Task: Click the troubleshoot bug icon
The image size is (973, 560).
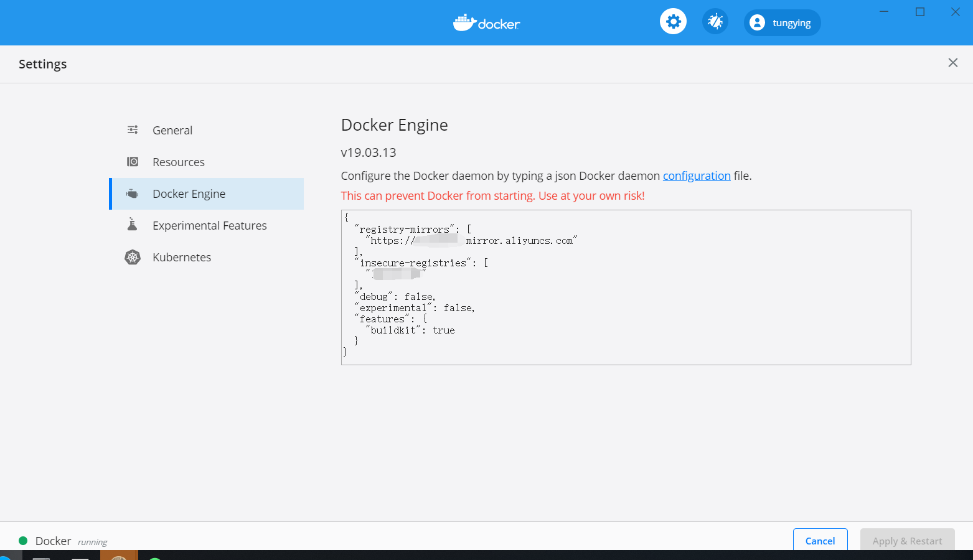Action: pyautogui.click(x=715, y=22)
